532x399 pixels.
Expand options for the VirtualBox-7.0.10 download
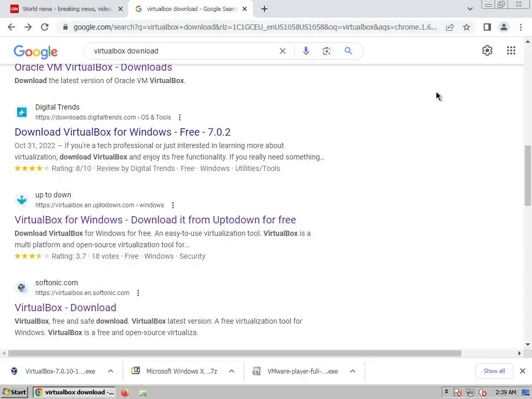click(x=111, y=371)
